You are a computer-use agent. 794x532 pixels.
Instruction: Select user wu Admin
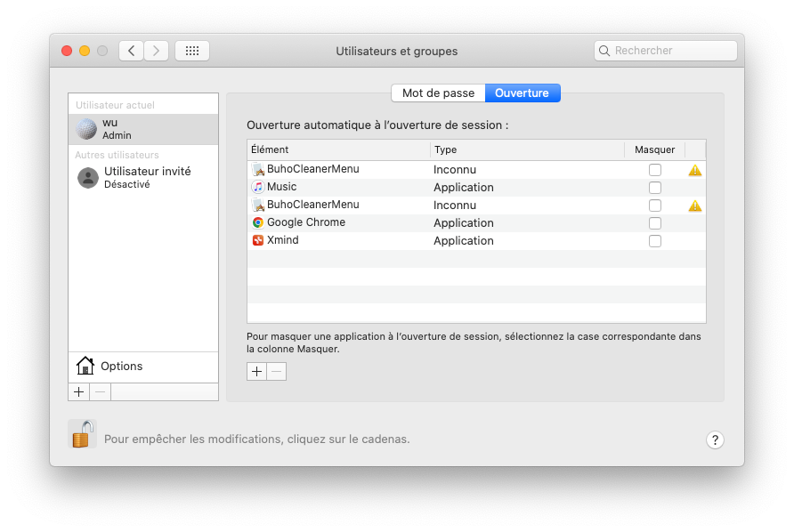(143, 129)
